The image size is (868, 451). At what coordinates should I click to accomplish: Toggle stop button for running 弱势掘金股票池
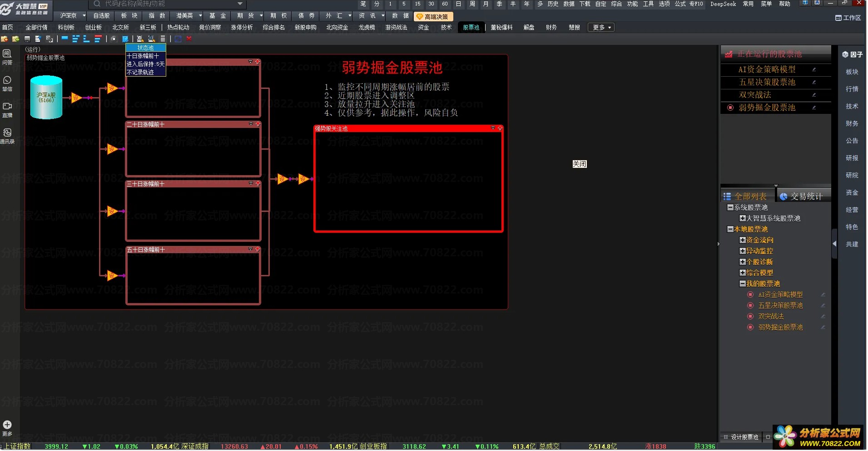pos(730,108)
